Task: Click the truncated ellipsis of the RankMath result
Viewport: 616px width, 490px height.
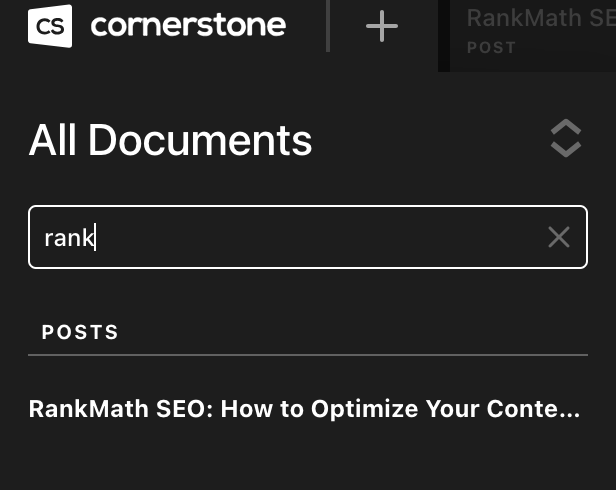Action: (571, 410)
